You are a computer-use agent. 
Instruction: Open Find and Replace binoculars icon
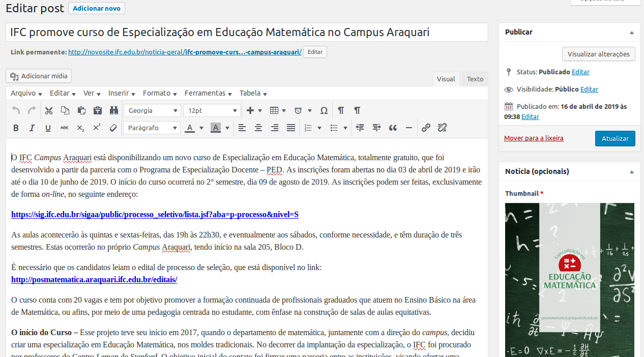(113, 110)
